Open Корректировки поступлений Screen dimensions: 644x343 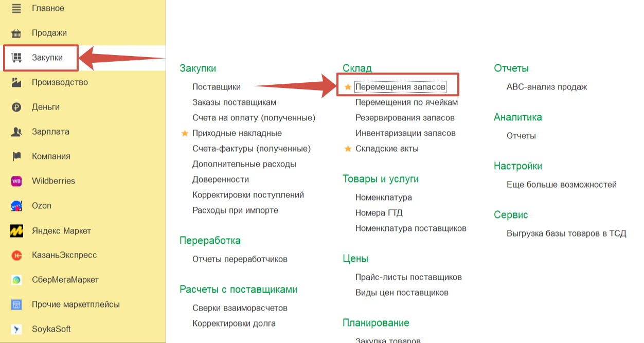point(248,195)
